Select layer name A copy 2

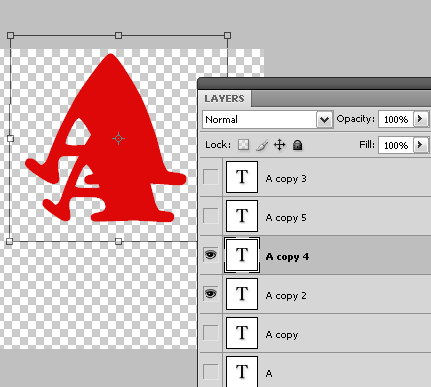(286, 296)
